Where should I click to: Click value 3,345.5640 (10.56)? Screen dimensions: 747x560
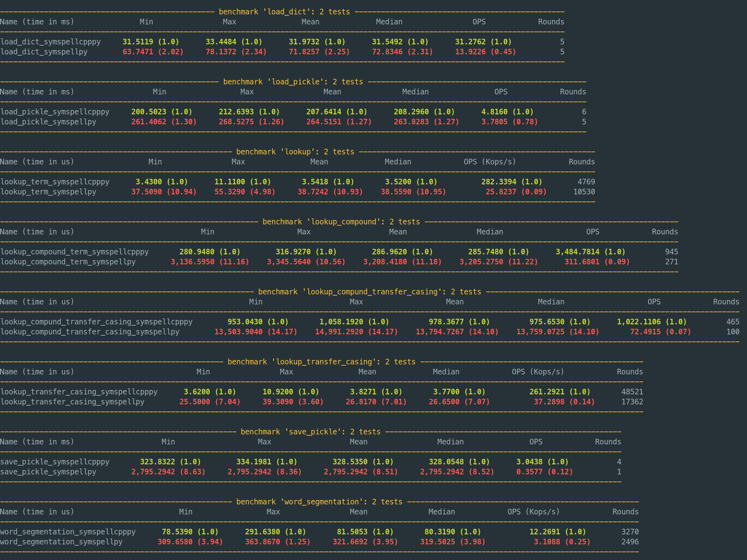point(306,262)
